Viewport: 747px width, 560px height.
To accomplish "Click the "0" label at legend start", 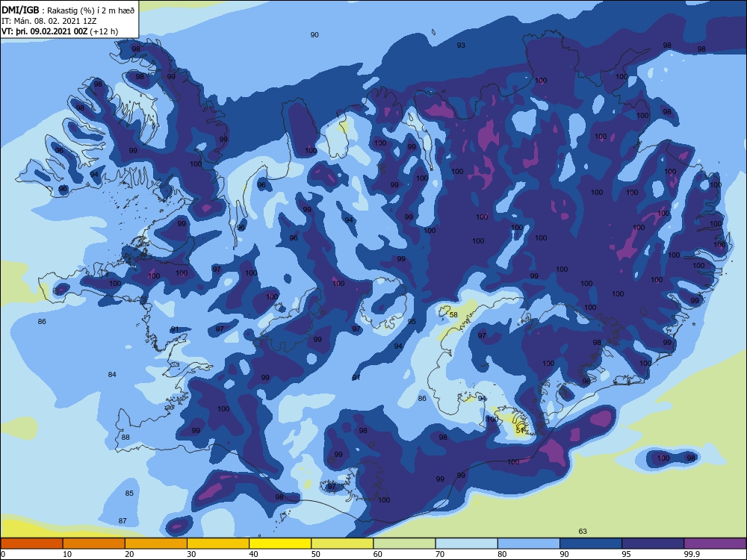I will pos(3,554).
